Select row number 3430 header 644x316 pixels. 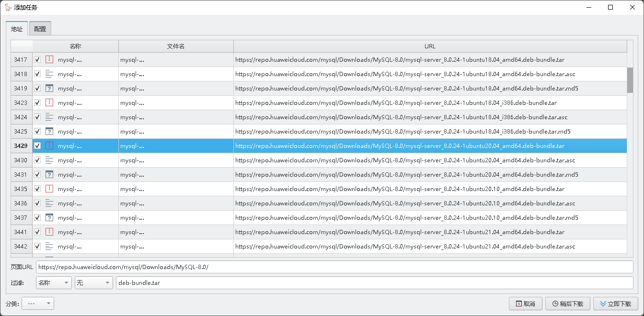(x=21, y=160)
